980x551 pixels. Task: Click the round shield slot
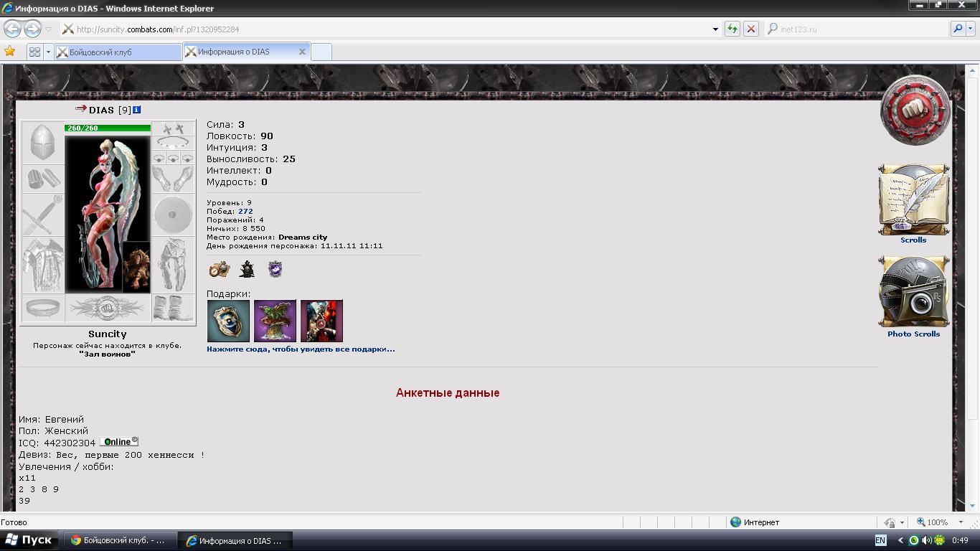173,215
